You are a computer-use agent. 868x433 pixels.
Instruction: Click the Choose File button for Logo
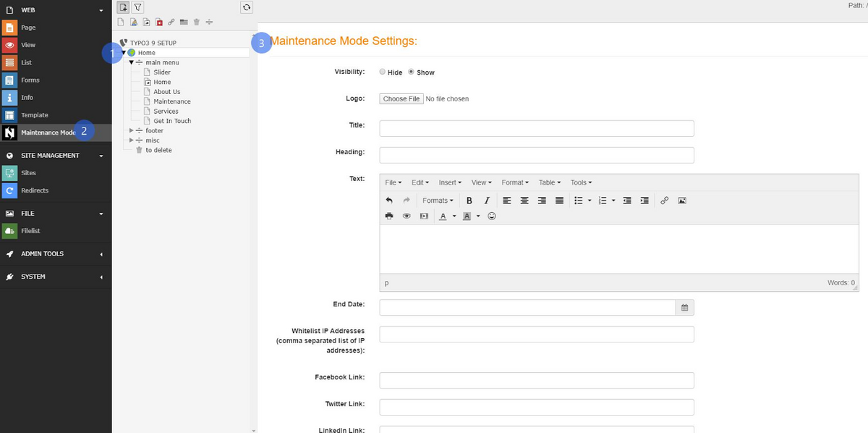pos(401,98)
